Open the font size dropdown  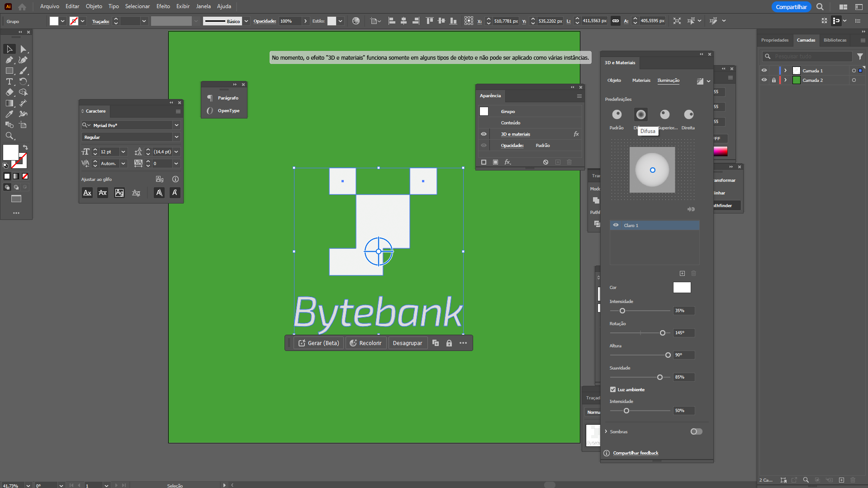coord(123,152)
